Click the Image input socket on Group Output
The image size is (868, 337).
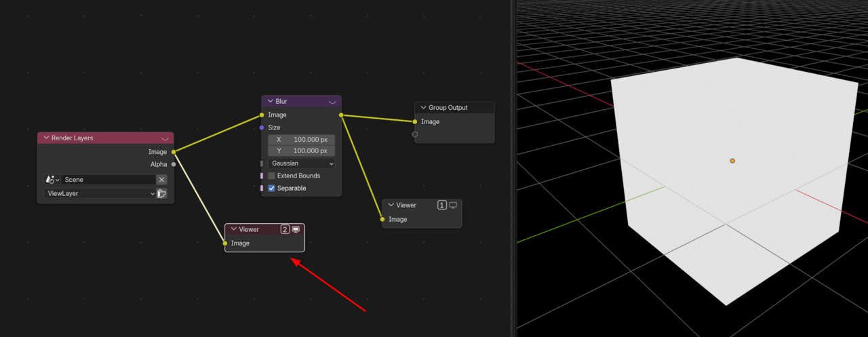(x=415, y=121)
